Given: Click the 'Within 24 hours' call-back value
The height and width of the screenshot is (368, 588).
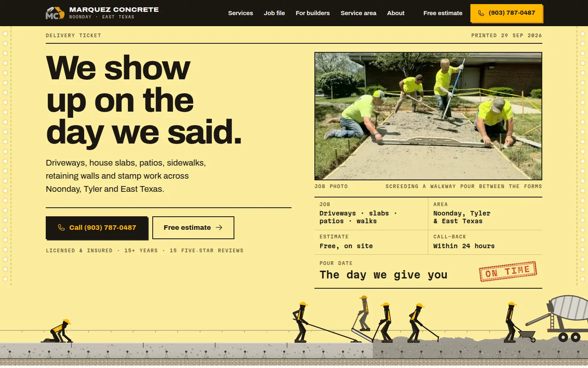Looking at the screenshot, I should coord(464,246).
